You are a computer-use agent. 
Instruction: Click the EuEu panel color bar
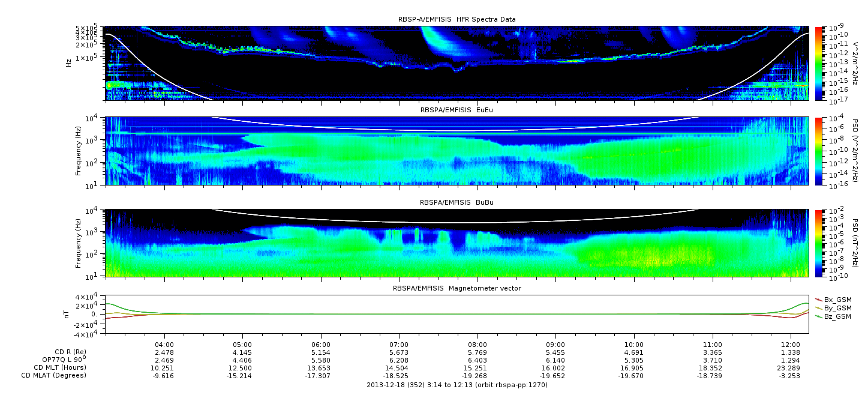click(819, 151)
